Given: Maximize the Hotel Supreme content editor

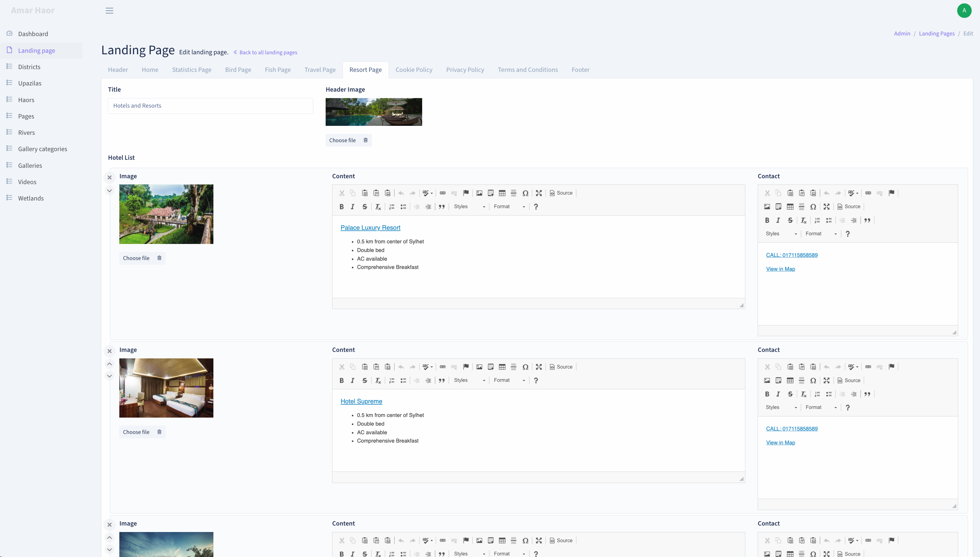Looking at the screenshot, I should (x=539, y=367).
